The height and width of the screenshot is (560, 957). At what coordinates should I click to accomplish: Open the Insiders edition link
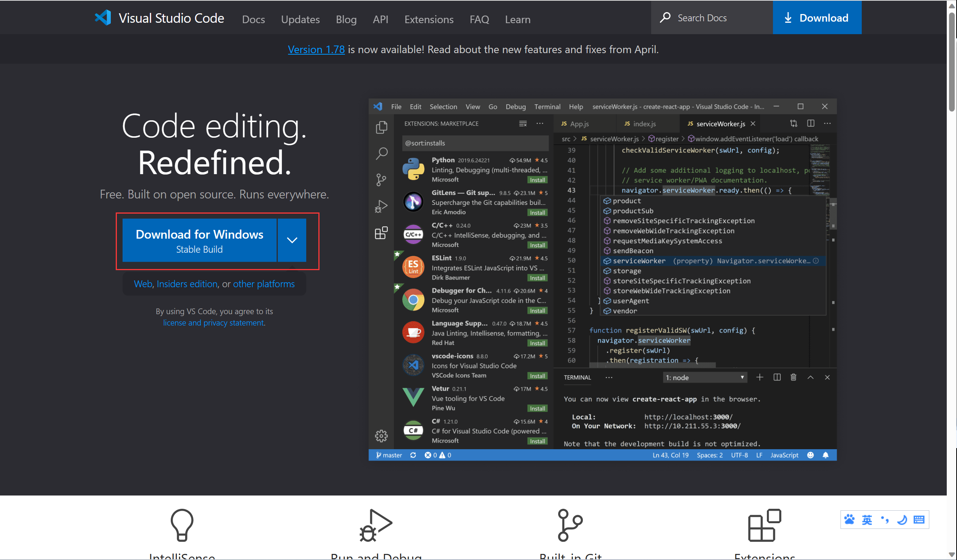point(187,284)
